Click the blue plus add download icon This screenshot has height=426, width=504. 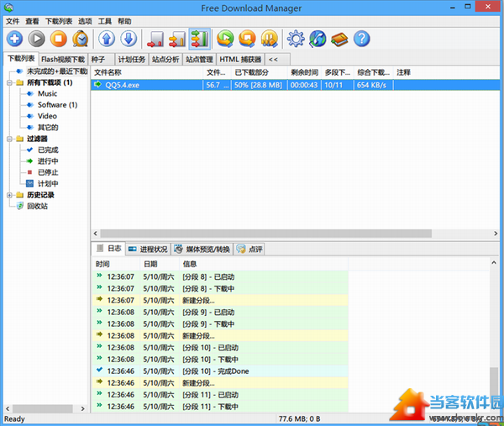coord(15,39)
